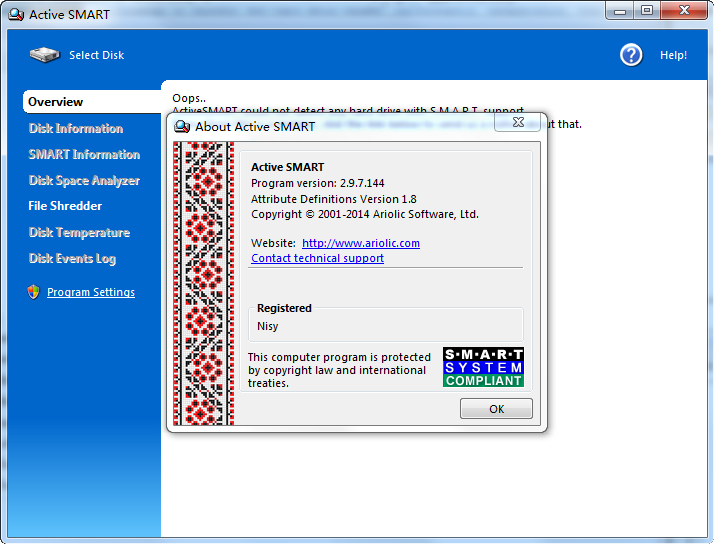Click the shield icon beside Program Settings
Screen dimensions: 715x545
point(33,292)
